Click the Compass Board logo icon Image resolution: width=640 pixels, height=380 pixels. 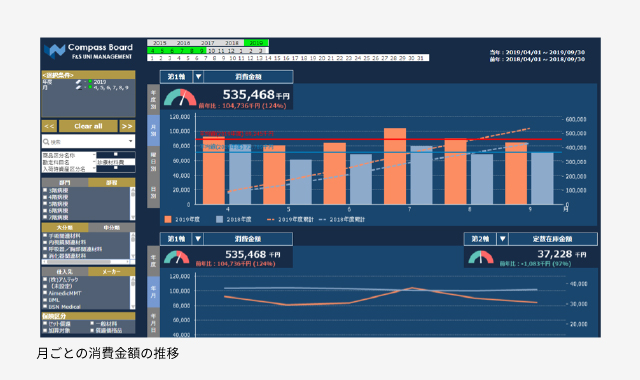[55, 51]
